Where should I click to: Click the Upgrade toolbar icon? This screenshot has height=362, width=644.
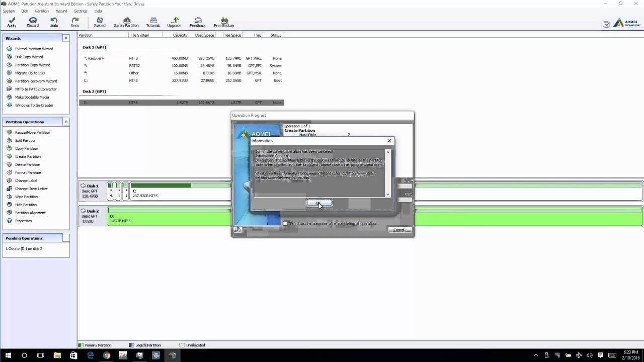tap(174, 22)
